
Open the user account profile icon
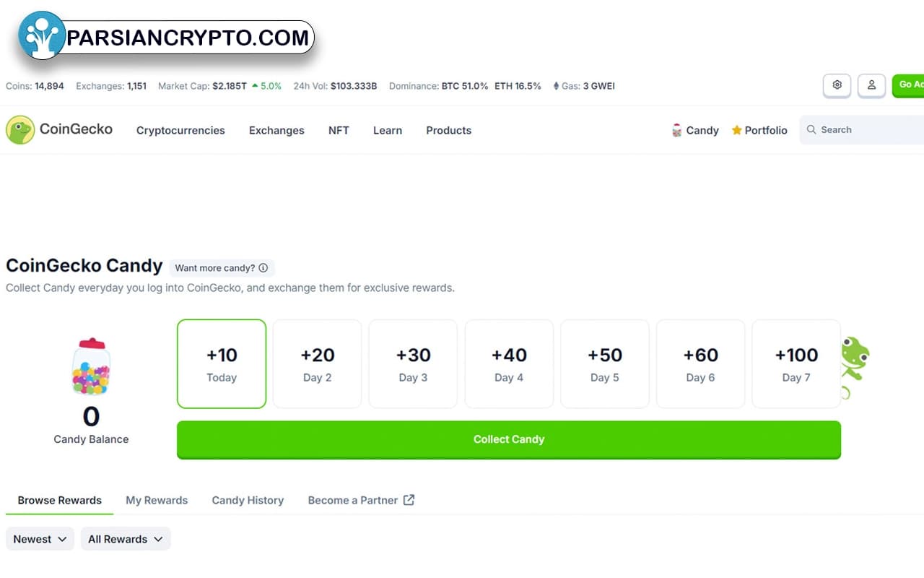(x=871, y=85)
